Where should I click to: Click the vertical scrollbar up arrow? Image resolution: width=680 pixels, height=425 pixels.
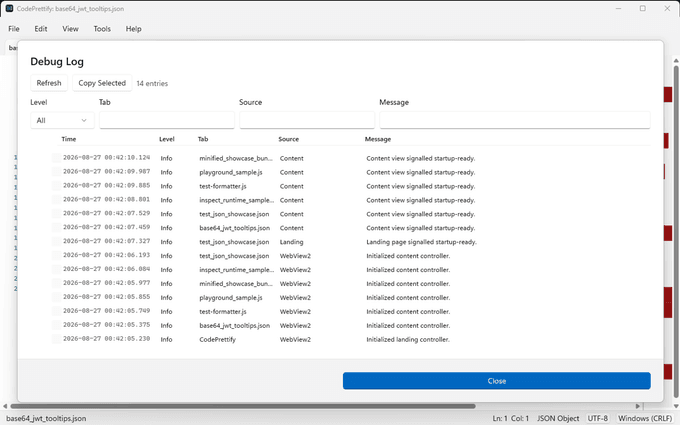pyautogui.click(x=676, y=59)
